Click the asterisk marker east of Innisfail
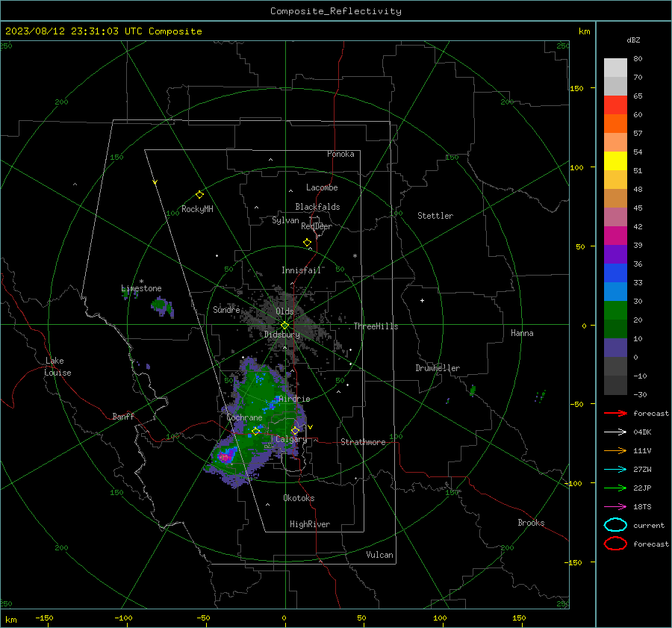Viewport: 672px width, 628px height. tap(355, 256)
